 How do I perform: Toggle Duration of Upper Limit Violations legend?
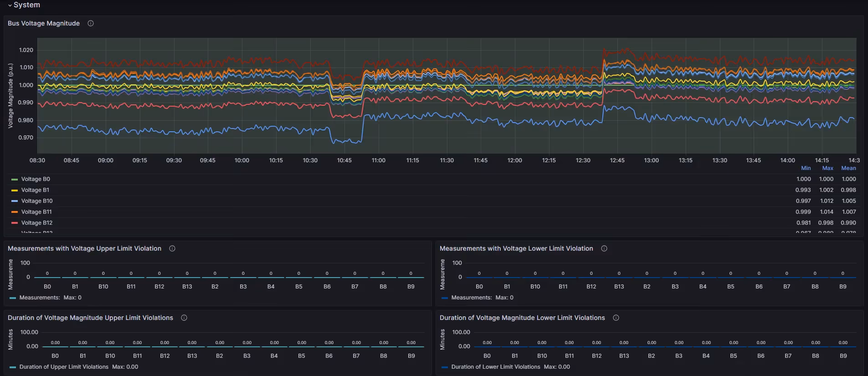[64, 367]
